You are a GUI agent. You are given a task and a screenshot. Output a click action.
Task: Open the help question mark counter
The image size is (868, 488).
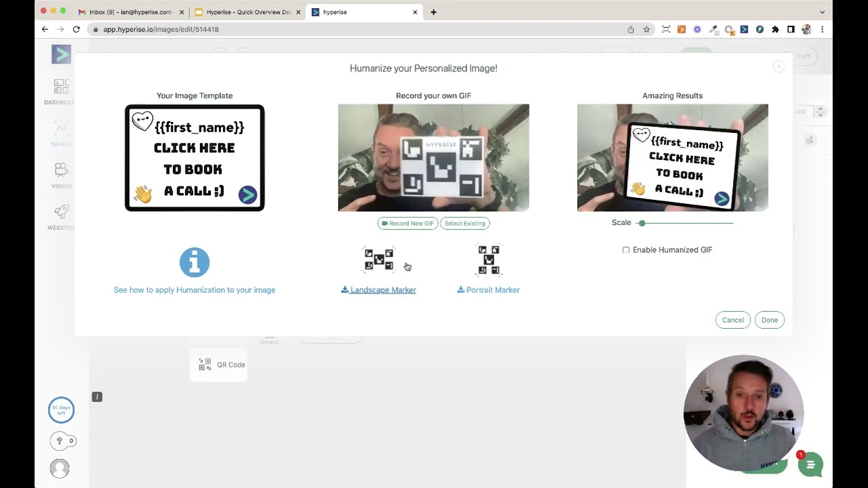[62, 441]
